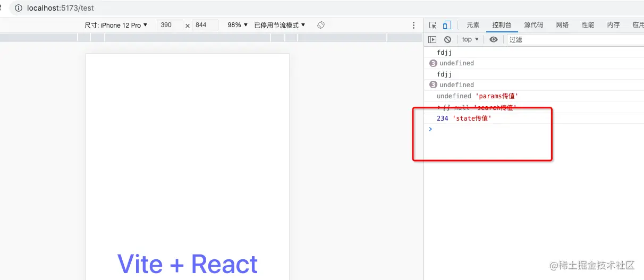Click the second repeat-count 3 badge
This screenshot has width=644, height=280.
pyautogui.click(x=433, y=85)
